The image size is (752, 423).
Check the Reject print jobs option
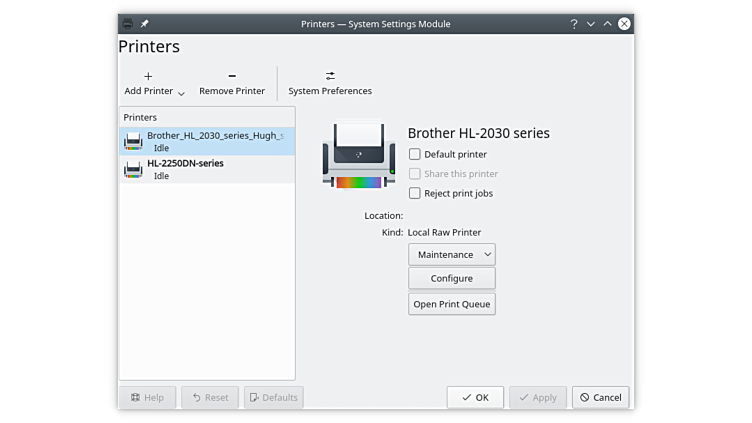[415, 193]
